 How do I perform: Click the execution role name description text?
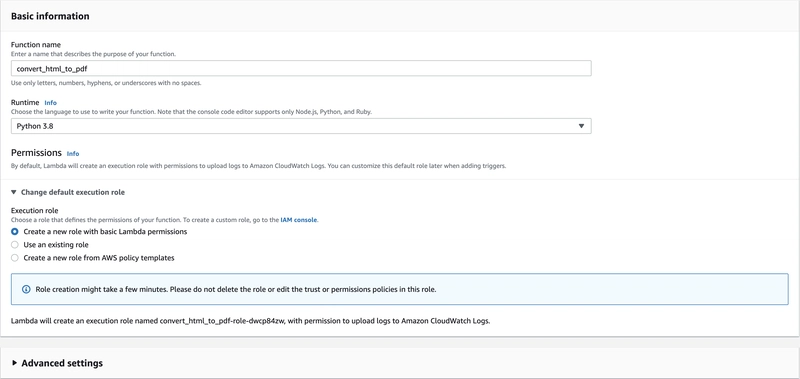click(x=251, y=321)
